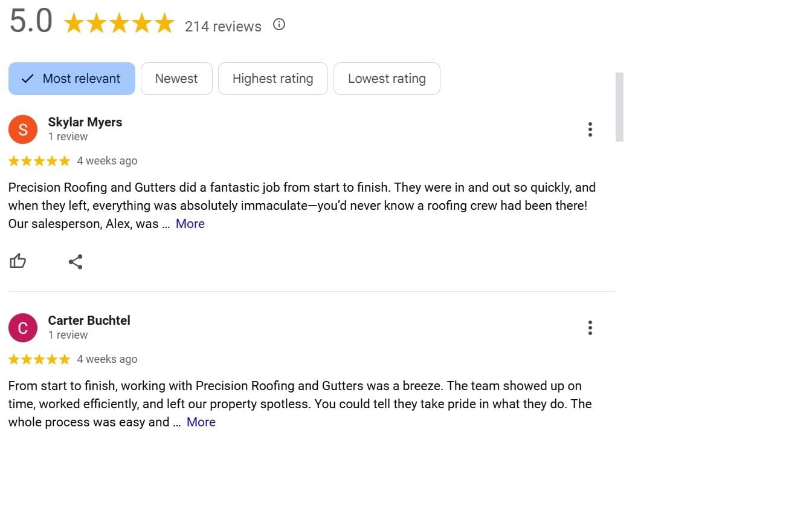The height and width of the screenshot is (508, 812).
Task: Like Skylar Myers' review with thumbs up
Action: pos(18,261)
